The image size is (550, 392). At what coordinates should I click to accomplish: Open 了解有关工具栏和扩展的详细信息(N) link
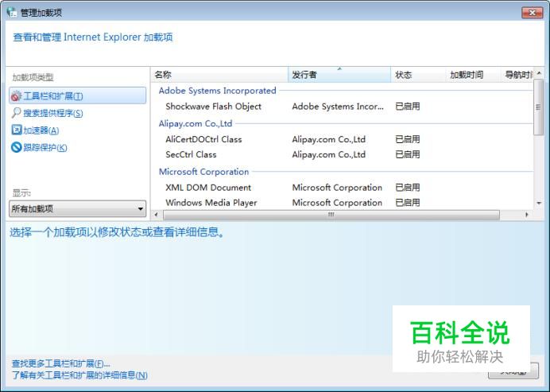79,375
